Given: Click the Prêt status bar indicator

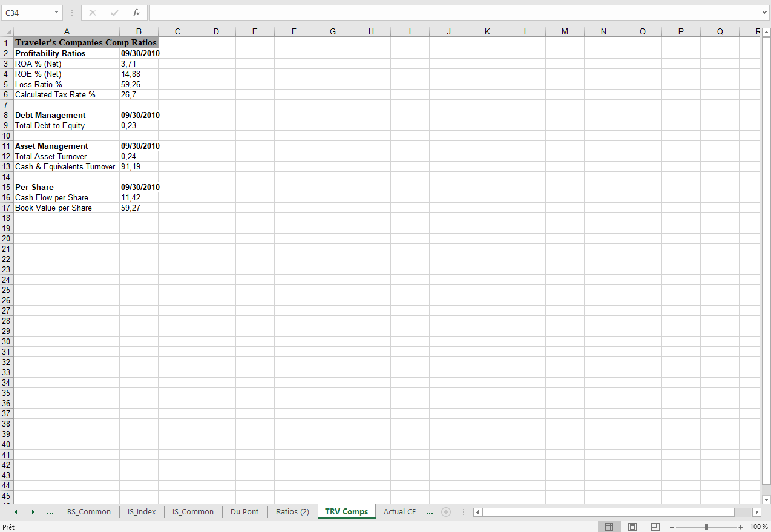Looking at the screenshot, I should click(8, 527).
